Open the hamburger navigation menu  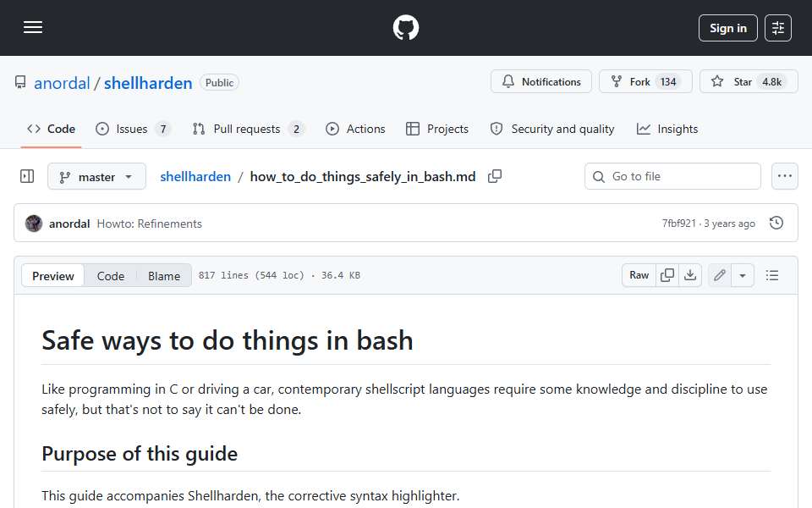point(33,27)
